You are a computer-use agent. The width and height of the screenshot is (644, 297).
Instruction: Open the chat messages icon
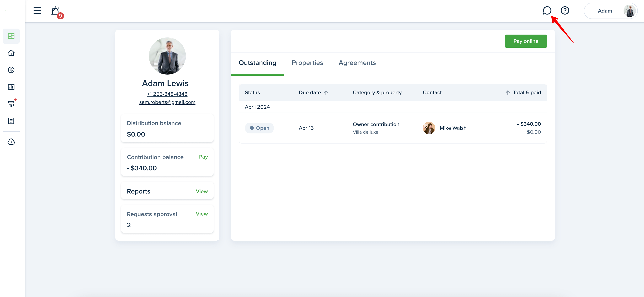tap(547, 10)
